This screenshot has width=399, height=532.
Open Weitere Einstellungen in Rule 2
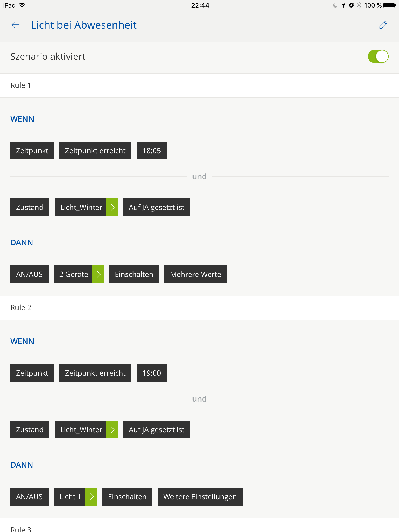[x=200, y=497]
